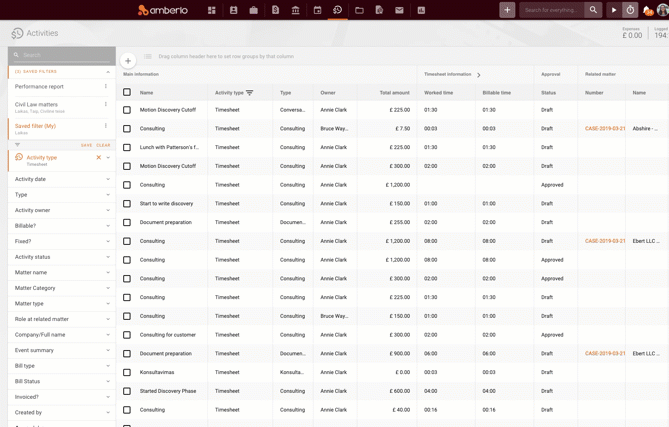Open the notifications bell icon
The image size is (669, 427).
(x=648, y=10)
